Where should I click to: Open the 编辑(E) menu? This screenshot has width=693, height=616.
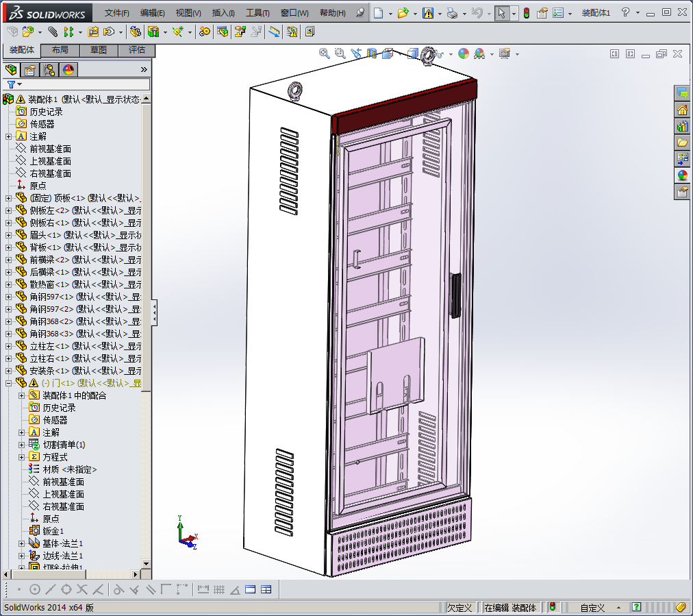153,13
